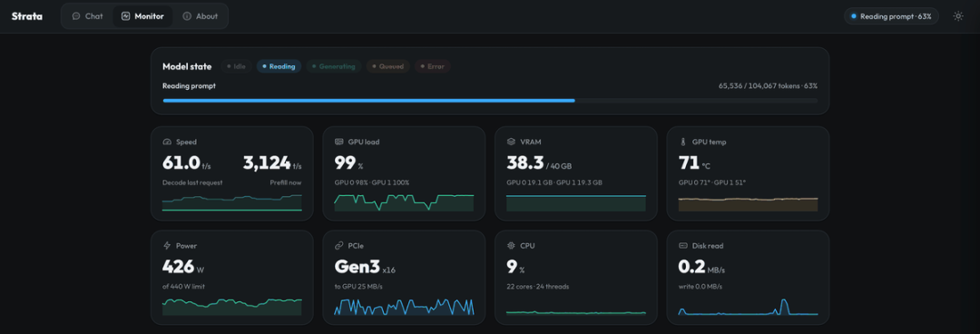Viewport: 980px width, 334px height.
Task: Open the About tab
Action: (x=200, y=16)
